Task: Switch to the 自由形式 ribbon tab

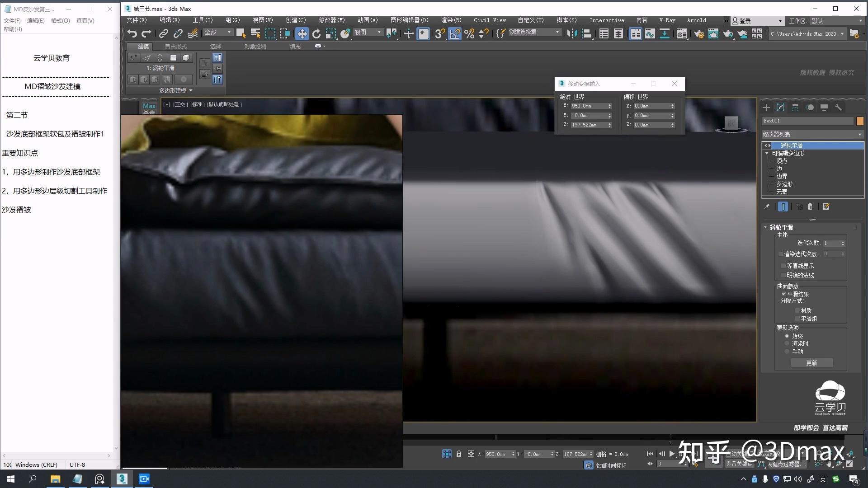Action: click(175, 46)
